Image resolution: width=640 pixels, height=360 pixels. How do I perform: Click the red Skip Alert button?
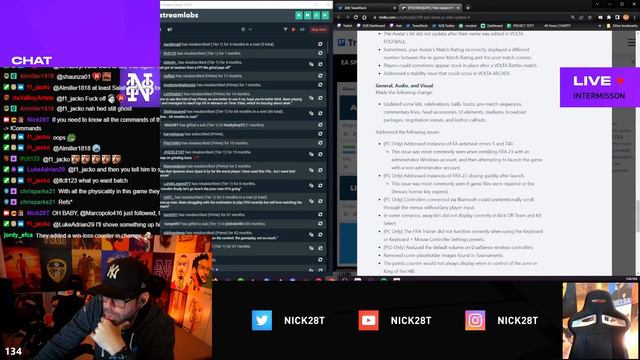(318, 29)
